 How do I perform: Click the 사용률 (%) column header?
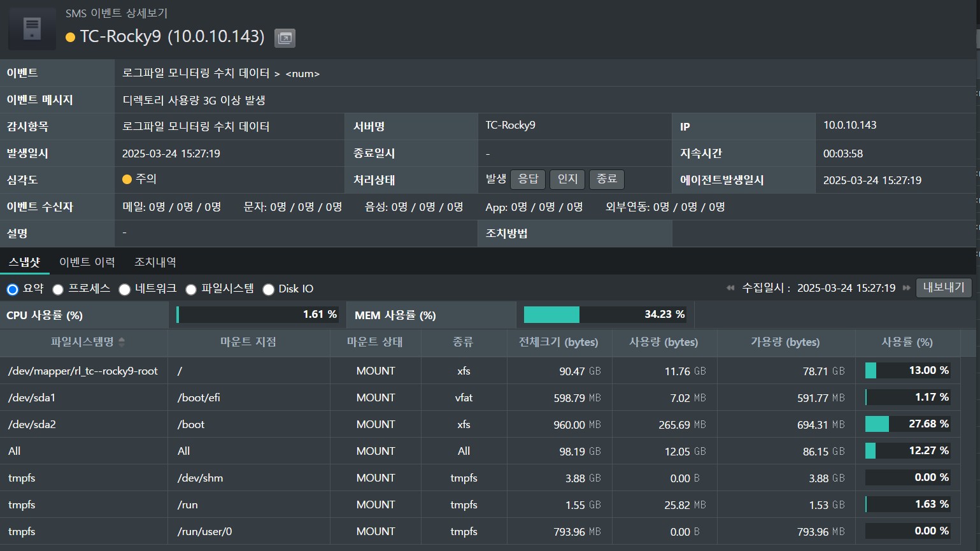tap(907, 342)
